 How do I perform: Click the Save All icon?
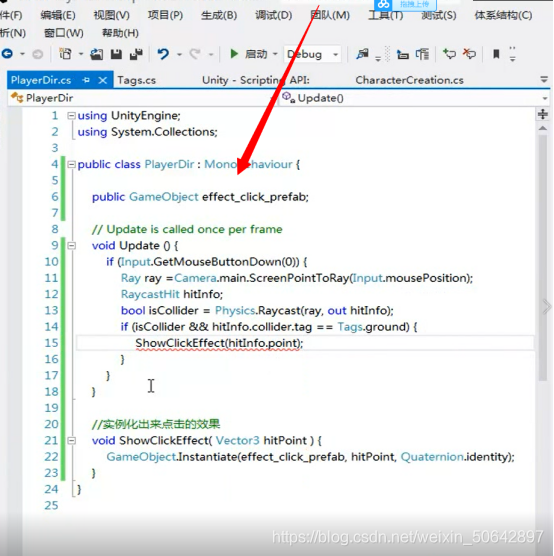coord(136,54)
